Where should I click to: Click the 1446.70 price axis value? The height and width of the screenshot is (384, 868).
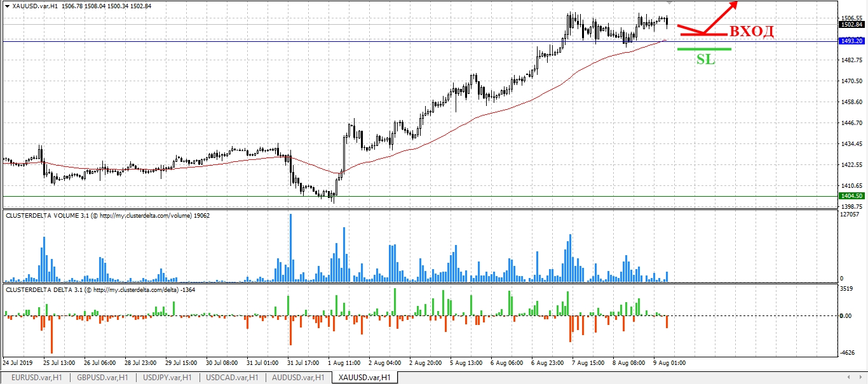point(850,123)
